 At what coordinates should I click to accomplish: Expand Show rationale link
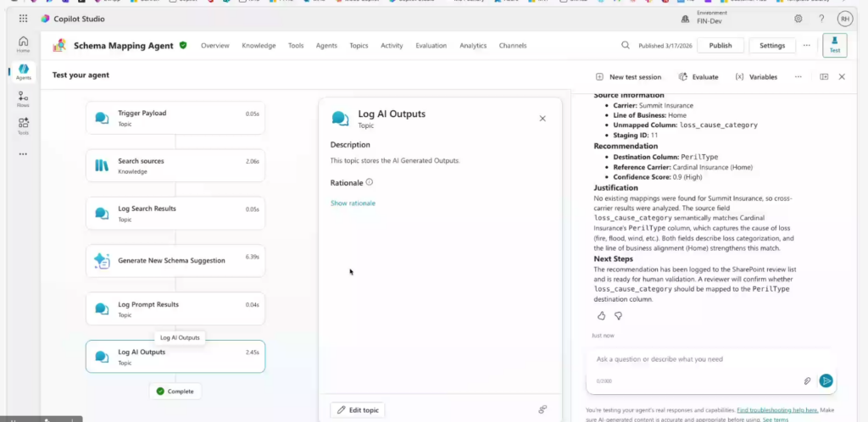point(353,203)
